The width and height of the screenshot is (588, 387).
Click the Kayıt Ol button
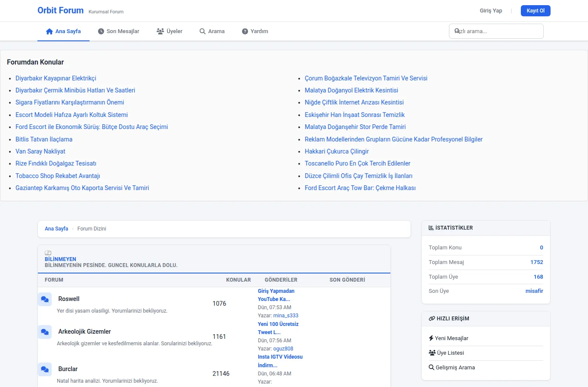[535, 11]
